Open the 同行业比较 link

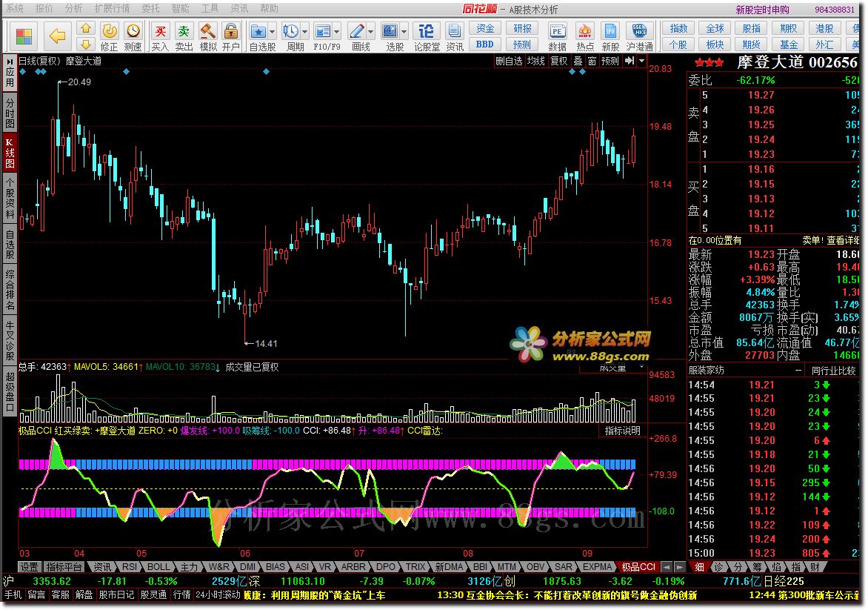pos(833,370)
